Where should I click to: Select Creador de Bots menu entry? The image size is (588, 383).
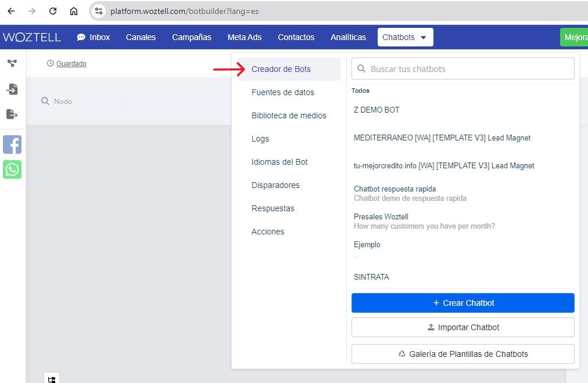[x=289, y=69]
